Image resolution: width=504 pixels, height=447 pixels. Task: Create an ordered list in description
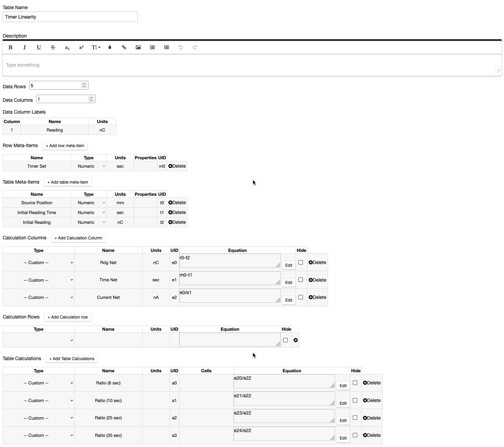[152, 47]
